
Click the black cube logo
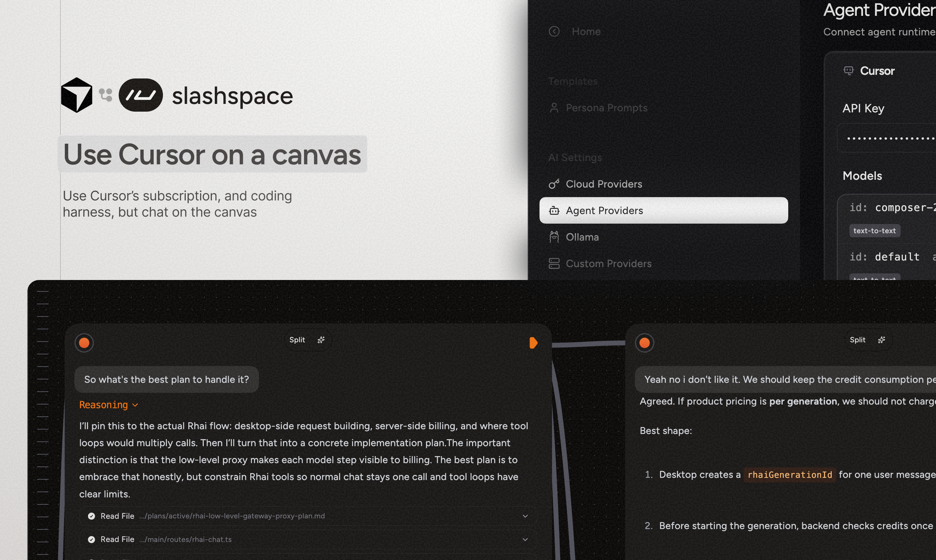(76, 95)
